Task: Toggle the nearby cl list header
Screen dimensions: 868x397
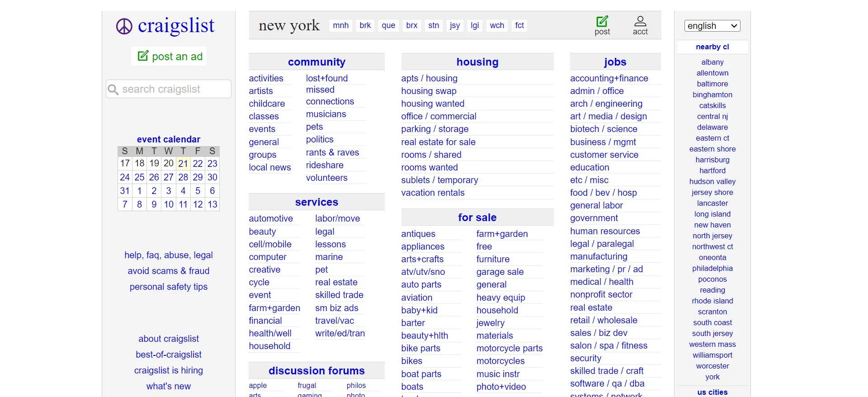Action: pos(712,47)
